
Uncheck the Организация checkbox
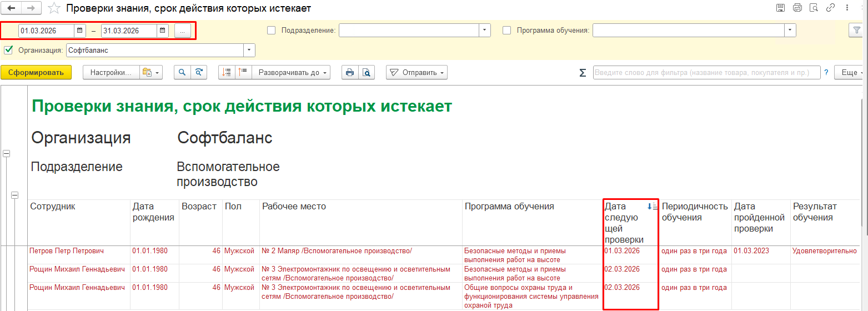point(8,50)
